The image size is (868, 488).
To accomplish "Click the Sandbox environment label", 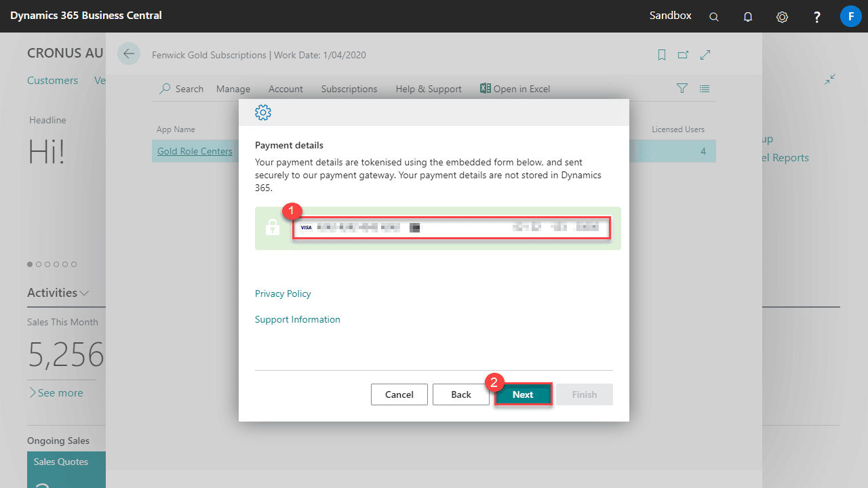I will click(671, 15).
